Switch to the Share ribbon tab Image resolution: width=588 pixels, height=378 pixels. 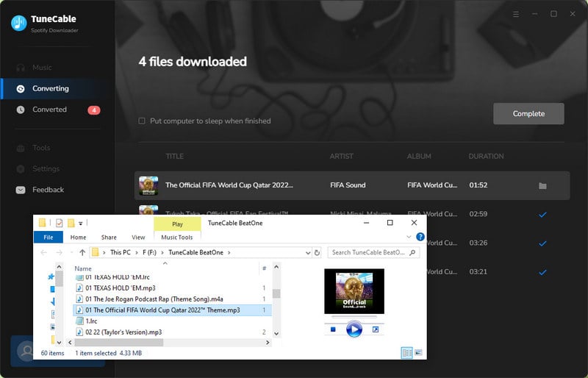[109, 238]
